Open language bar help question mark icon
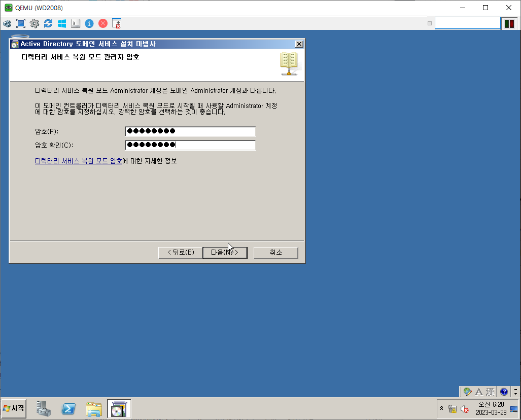 pyautogui.click(x=504, y=392)
